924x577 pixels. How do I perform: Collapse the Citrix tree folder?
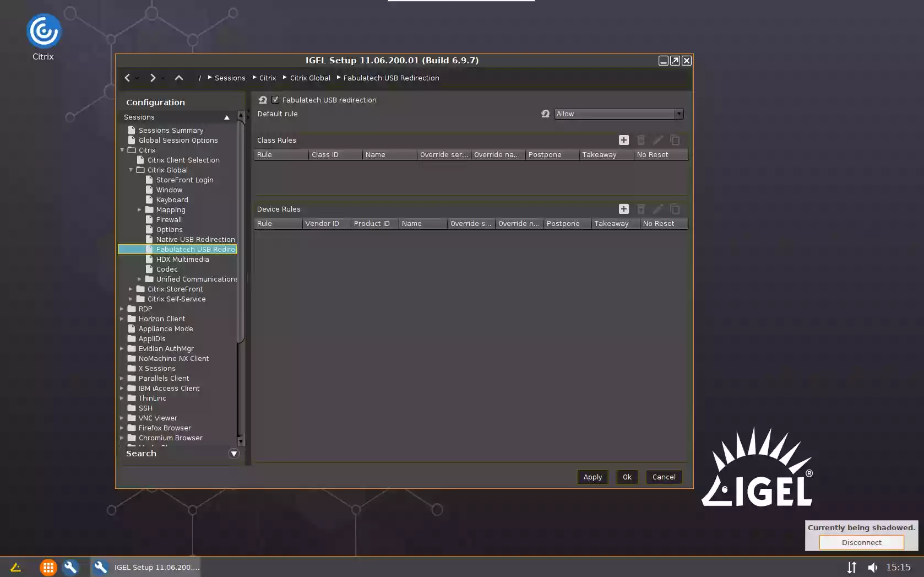coord(122,150)
